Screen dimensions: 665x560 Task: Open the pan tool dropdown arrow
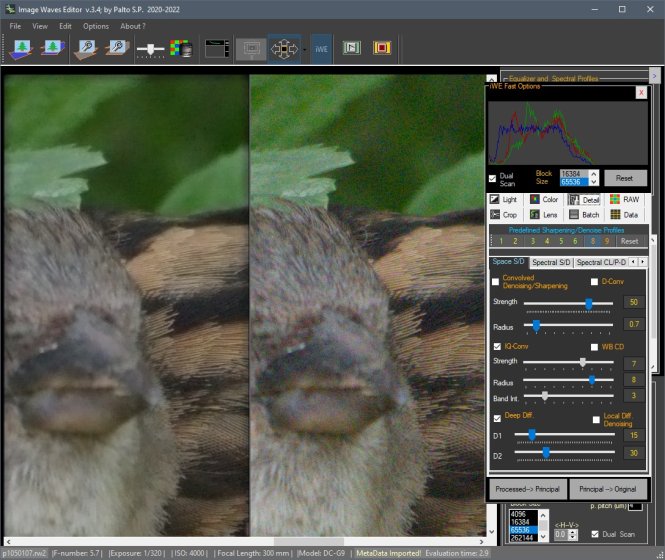(x=305, y=50)
